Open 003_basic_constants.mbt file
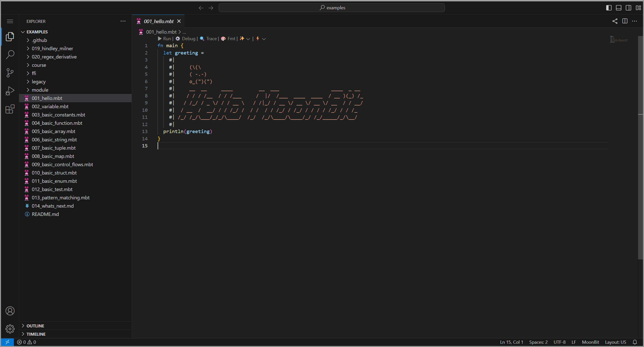 [75, 115]
